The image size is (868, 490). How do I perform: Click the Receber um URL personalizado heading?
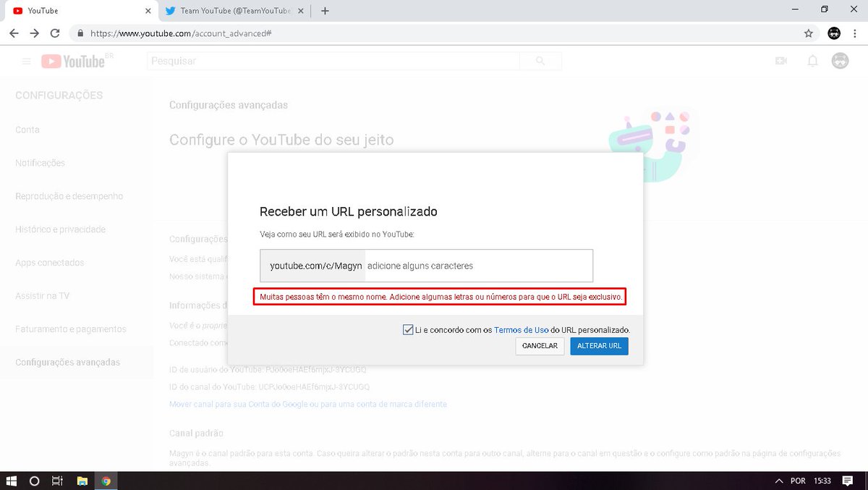(349, 212)
